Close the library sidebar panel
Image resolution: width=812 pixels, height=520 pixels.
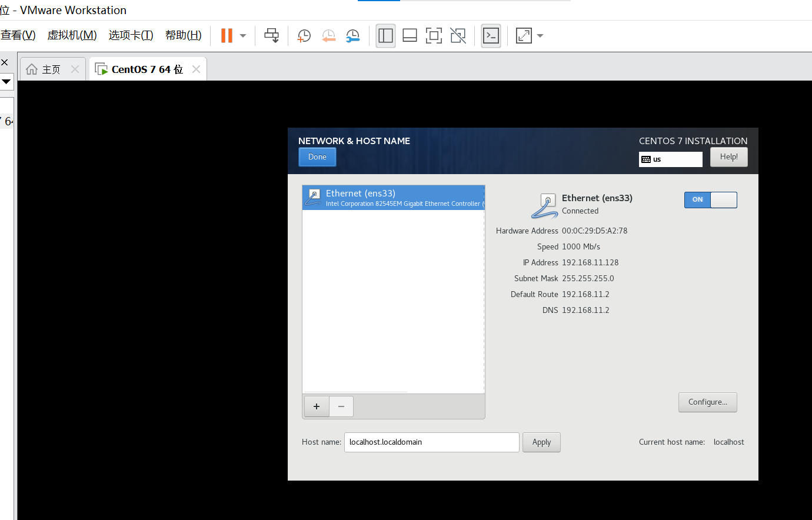click(x=4, y=62)
